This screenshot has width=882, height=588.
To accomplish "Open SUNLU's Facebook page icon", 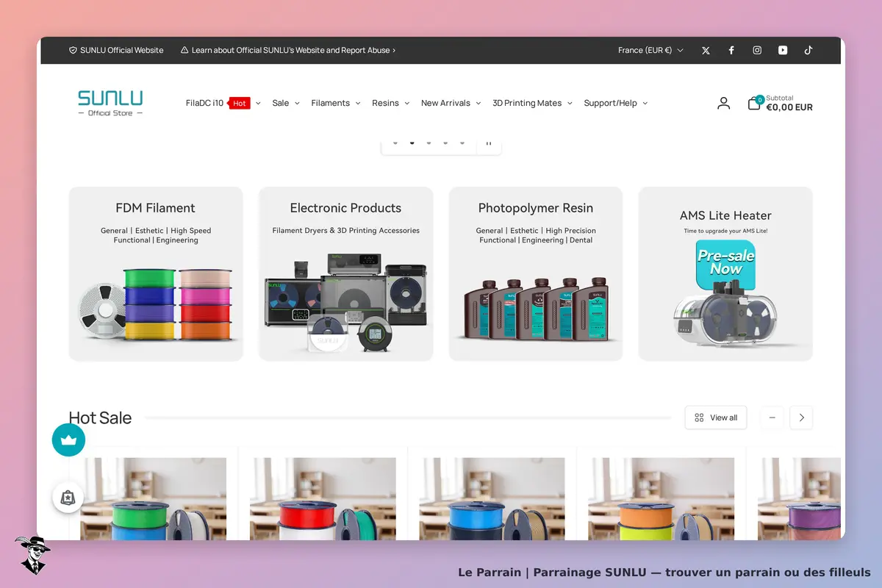I will click(731, 51).
